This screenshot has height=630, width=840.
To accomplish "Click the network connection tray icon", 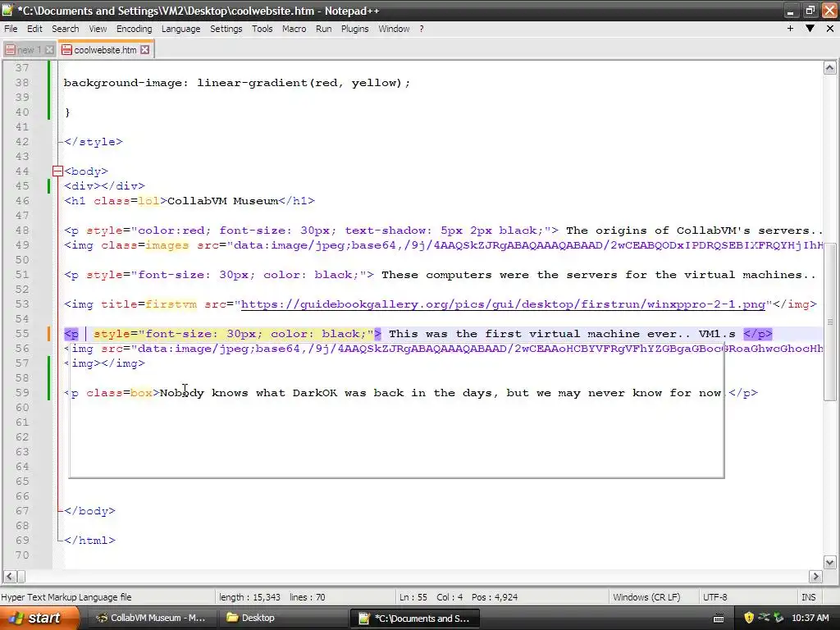I will [x=764, y=619].
